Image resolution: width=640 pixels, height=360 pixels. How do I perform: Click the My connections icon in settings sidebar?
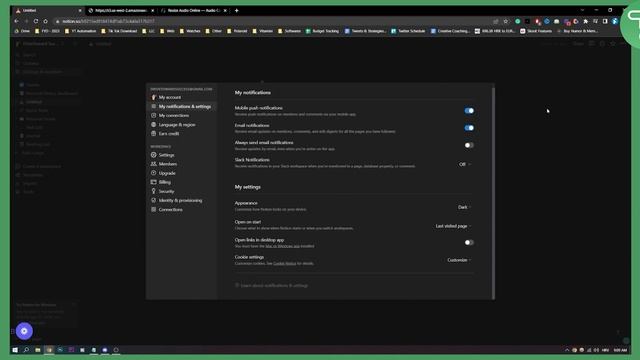tap(153, 116)
